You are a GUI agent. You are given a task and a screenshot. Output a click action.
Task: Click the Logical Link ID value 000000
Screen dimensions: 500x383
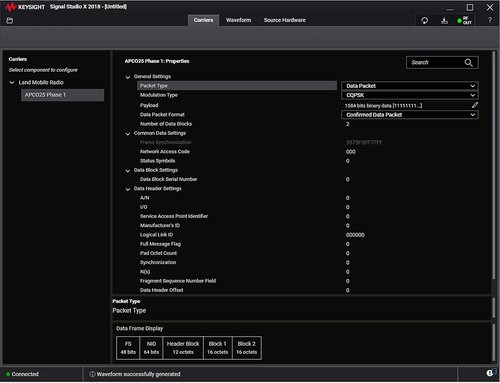coord(355,235)
